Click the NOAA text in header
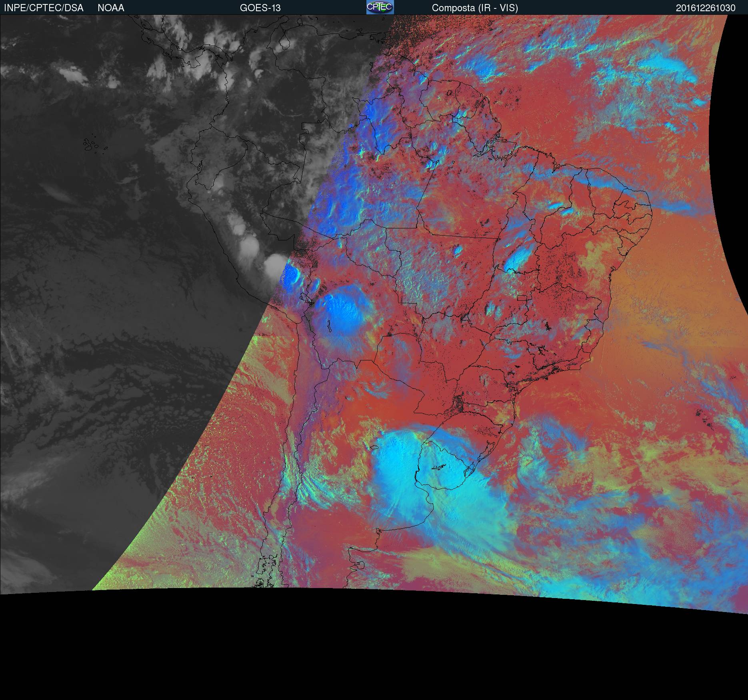Viewport: 748px width, 700px height. [111, 8]
